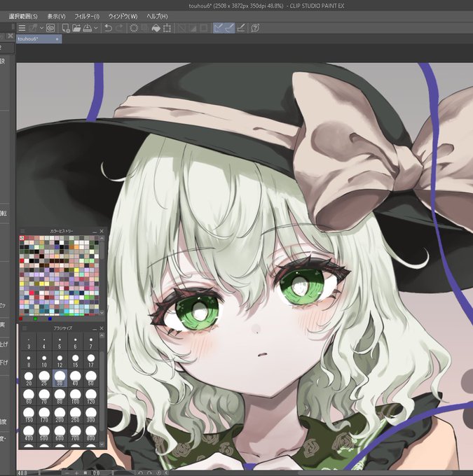Open the Clip Studio launcher icon
Screen dimensions: 473x476
(x=50, y=28)
